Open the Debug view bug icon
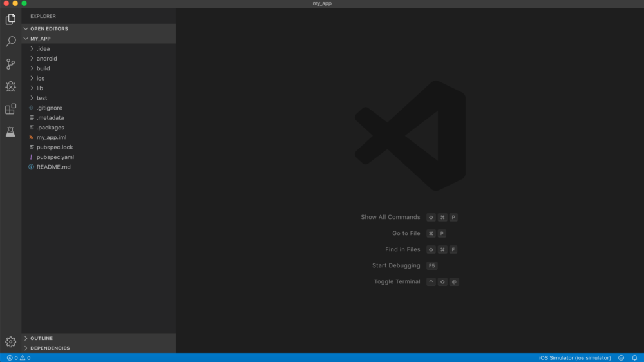 coord(11,86)
